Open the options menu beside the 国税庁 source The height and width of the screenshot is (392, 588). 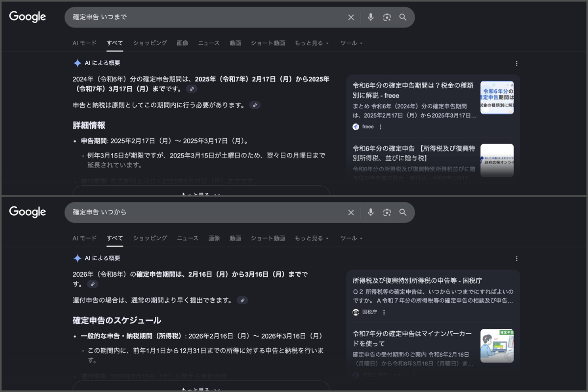(x=384, y=312)
